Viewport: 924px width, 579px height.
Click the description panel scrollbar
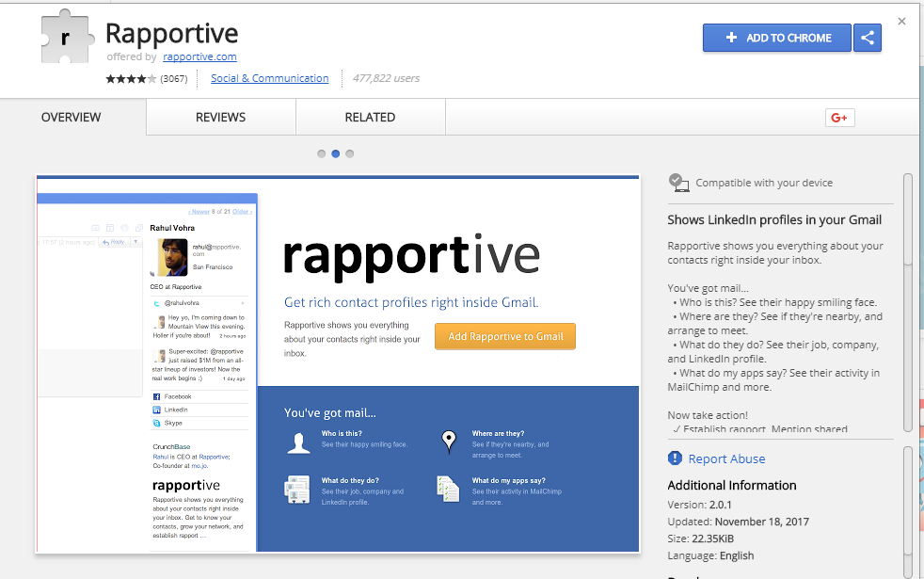[907, 302]
